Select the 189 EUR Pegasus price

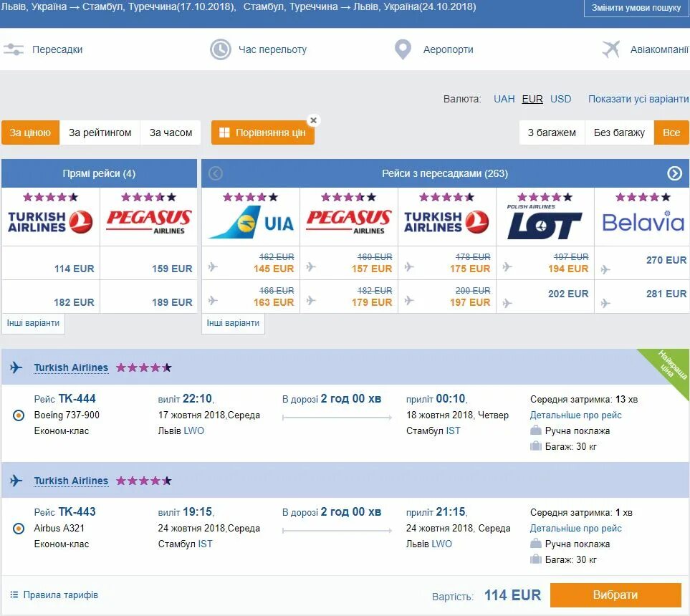pos(172,302)
